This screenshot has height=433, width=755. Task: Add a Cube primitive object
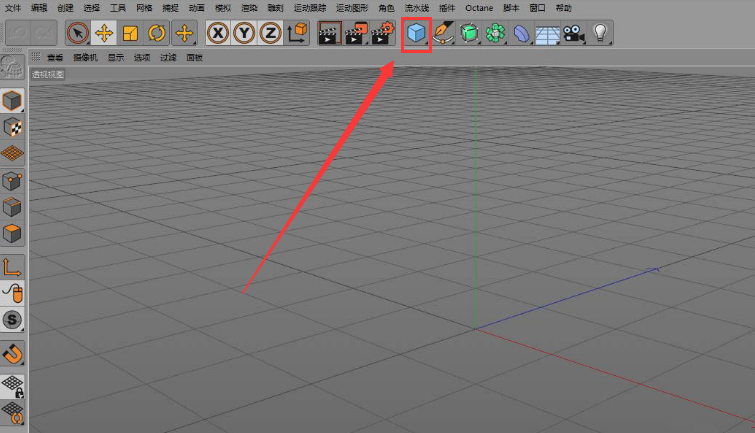[416, 33]
